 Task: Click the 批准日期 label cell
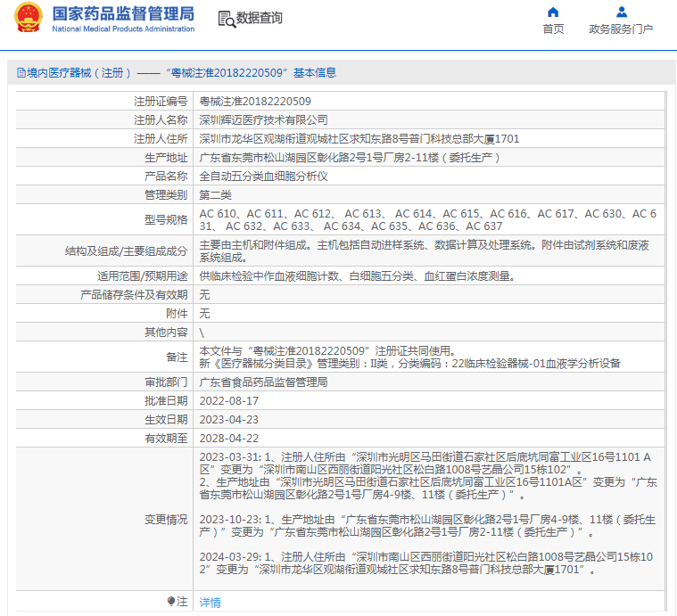[104, 401]
